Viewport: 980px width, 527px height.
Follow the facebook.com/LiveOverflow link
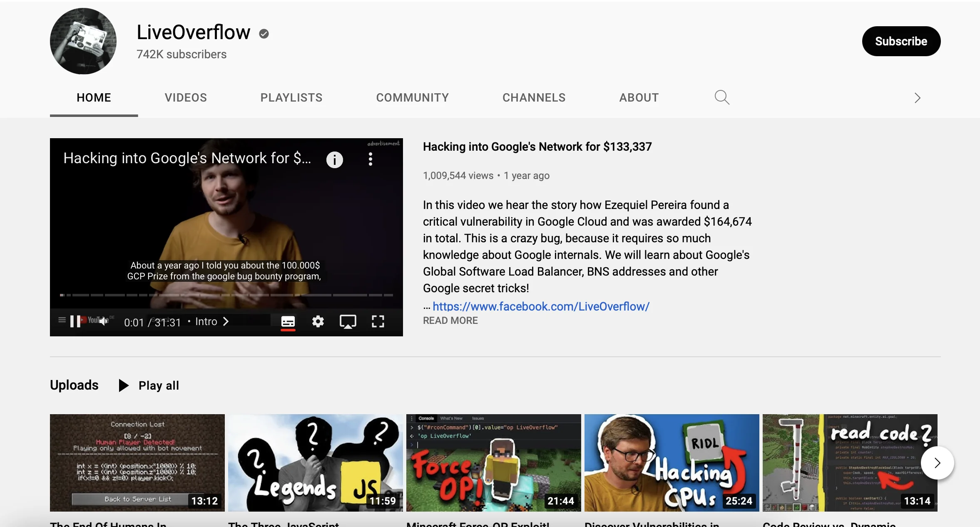[541, 306]
